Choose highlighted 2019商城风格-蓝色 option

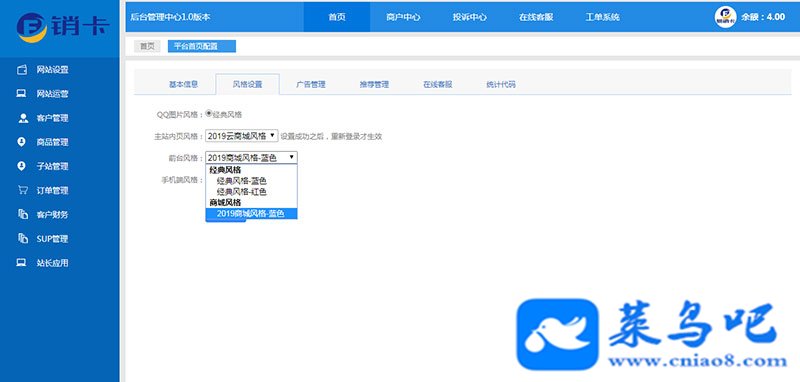coord(252,214)
